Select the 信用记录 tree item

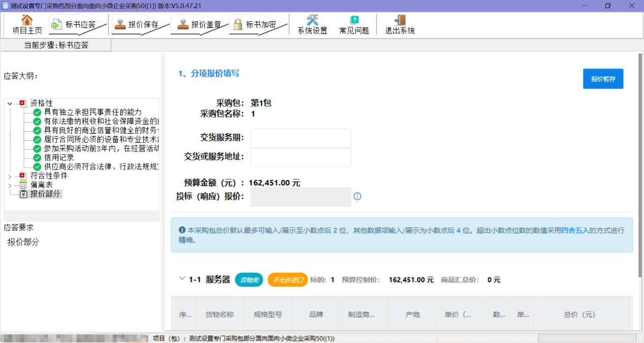58,158
